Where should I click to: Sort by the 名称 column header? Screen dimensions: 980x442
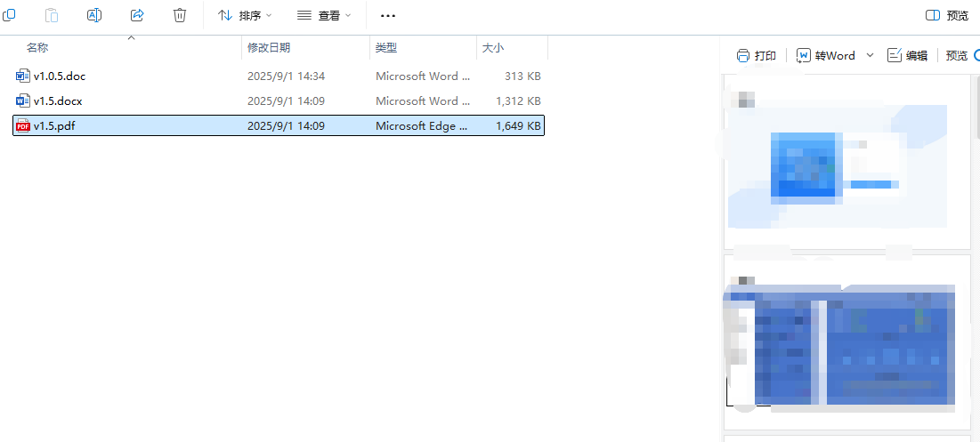tap(37, 47)
